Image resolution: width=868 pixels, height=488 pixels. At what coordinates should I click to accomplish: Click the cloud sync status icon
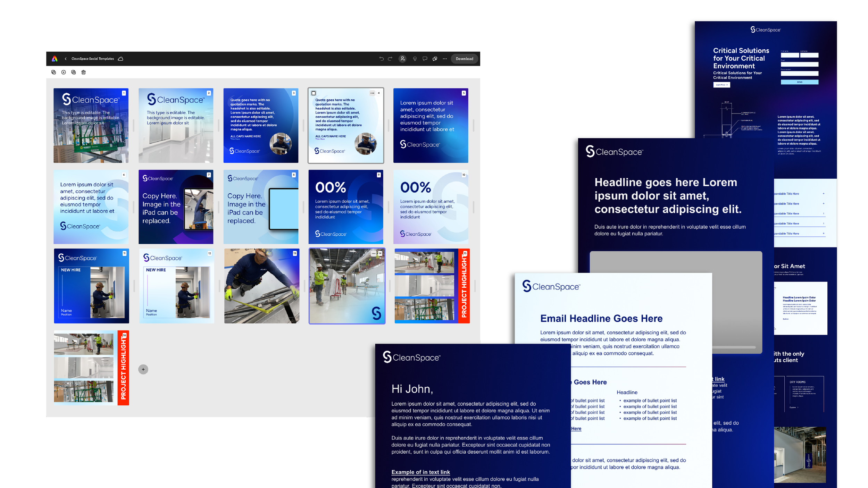(120, 59)
